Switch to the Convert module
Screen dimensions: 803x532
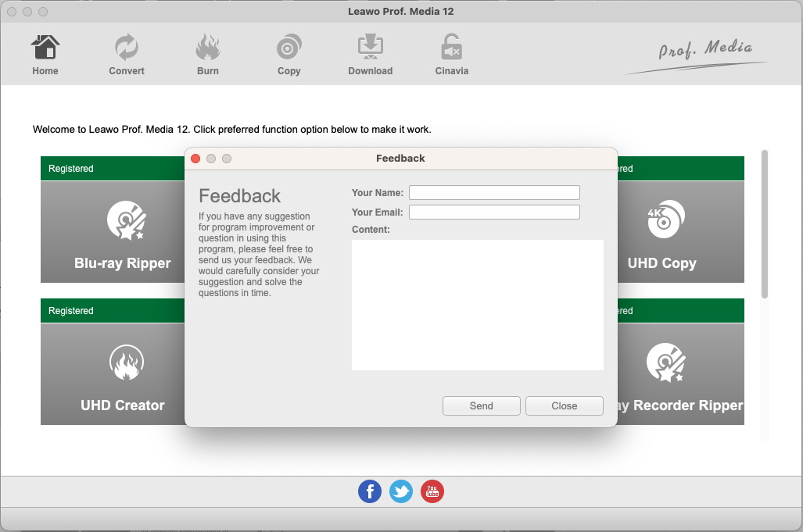127,55
